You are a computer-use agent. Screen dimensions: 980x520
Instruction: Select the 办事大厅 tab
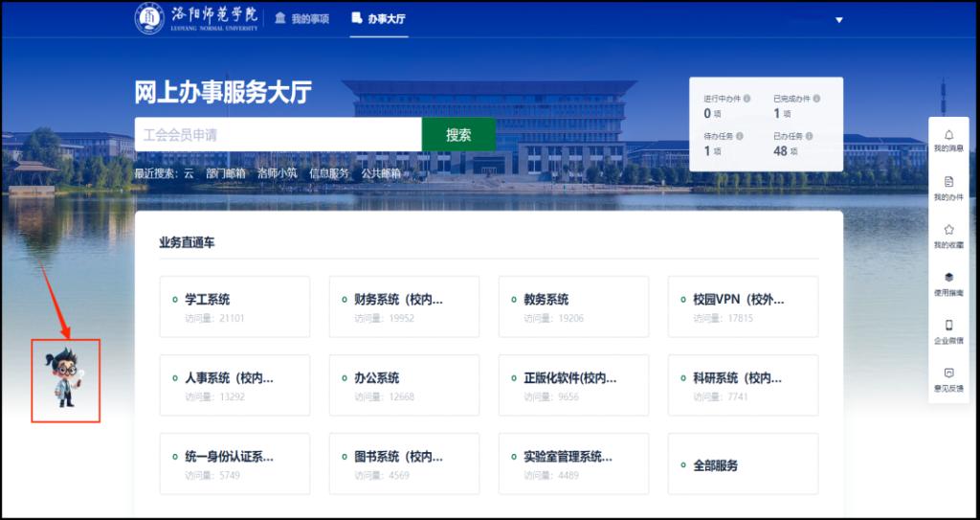click(379, 19)
